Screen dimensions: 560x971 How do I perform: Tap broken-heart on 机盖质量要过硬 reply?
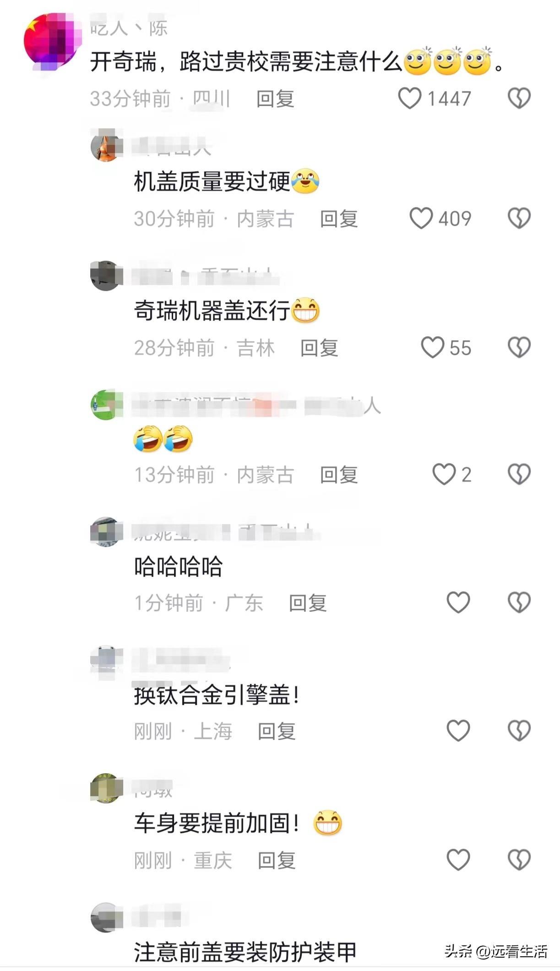click(x=519, y=218)
